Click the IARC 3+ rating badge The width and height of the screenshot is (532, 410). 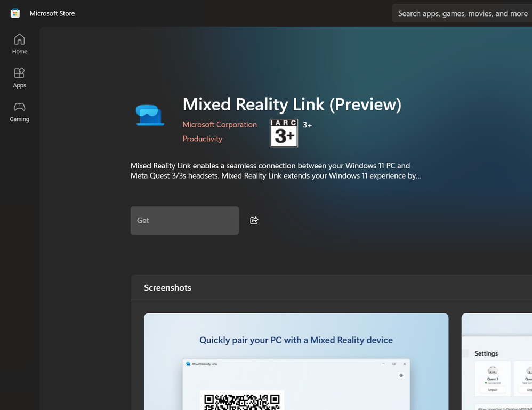(284, 133)
